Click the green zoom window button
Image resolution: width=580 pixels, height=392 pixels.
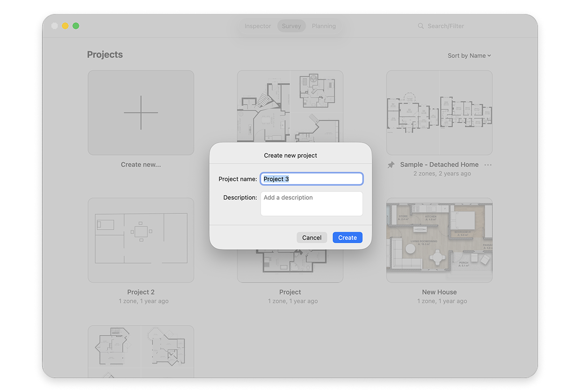coord(76,26)
